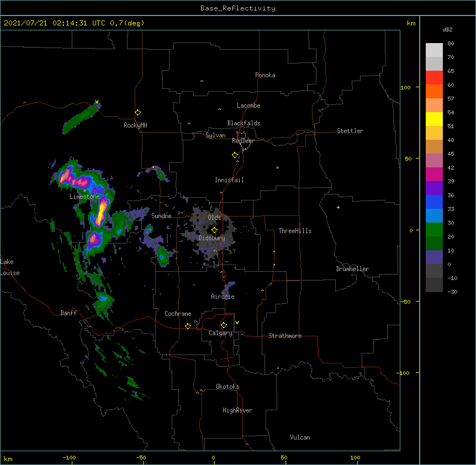Image resolution: width=476 pixels, height=465 pixels.
Task: Click the Airdrie city label
Action: coord(223,297)
